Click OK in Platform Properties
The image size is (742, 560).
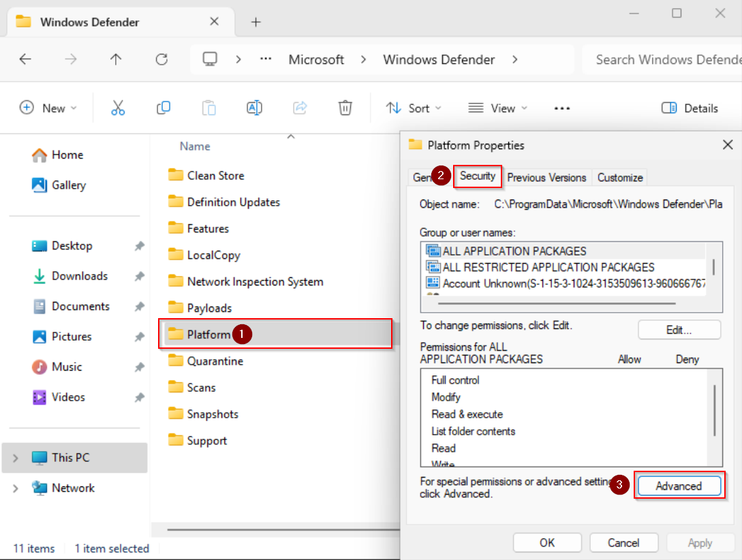click(547, 542)
